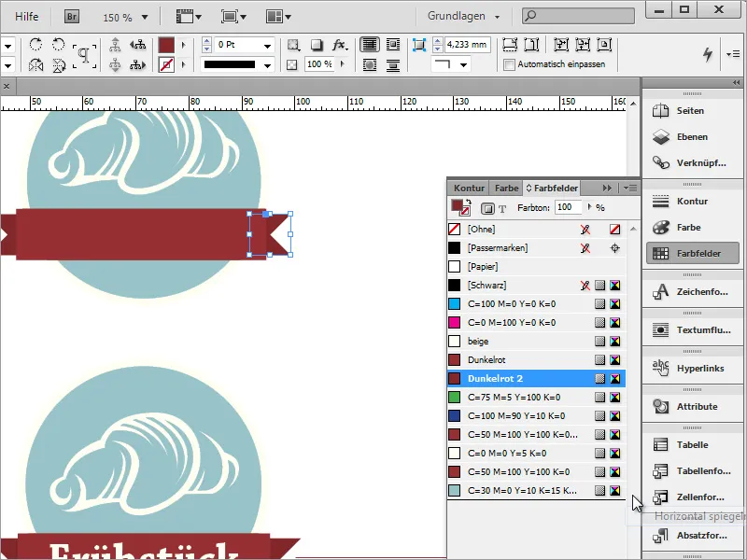Select no text wrap icon
747x560 pixels.
click(x=369, y=45)
